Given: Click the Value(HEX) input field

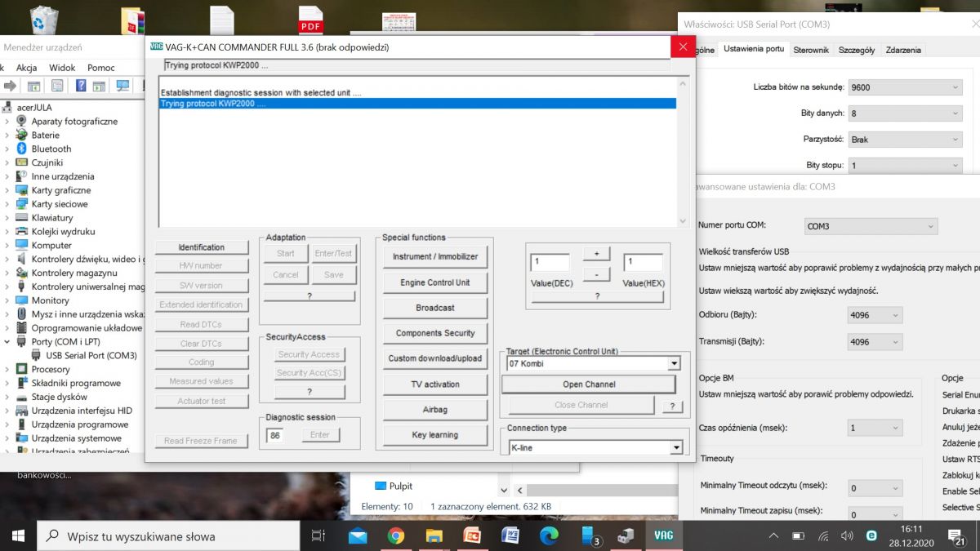Looking at the screenshot, I should 643,263.
